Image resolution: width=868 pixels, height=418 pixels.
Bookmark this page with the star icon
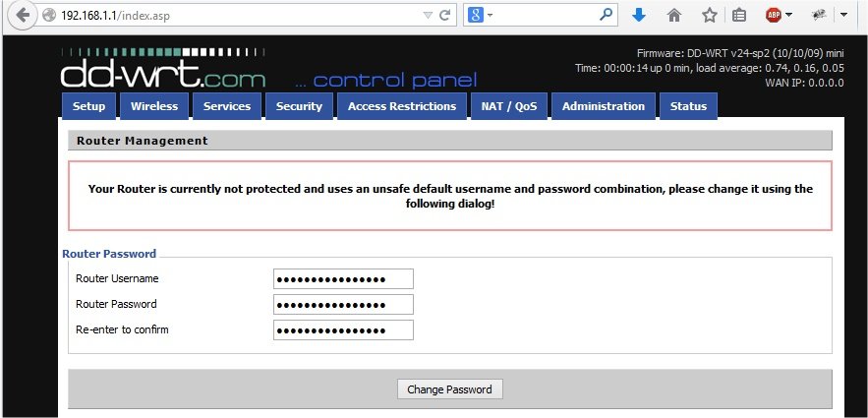[709, 16]
